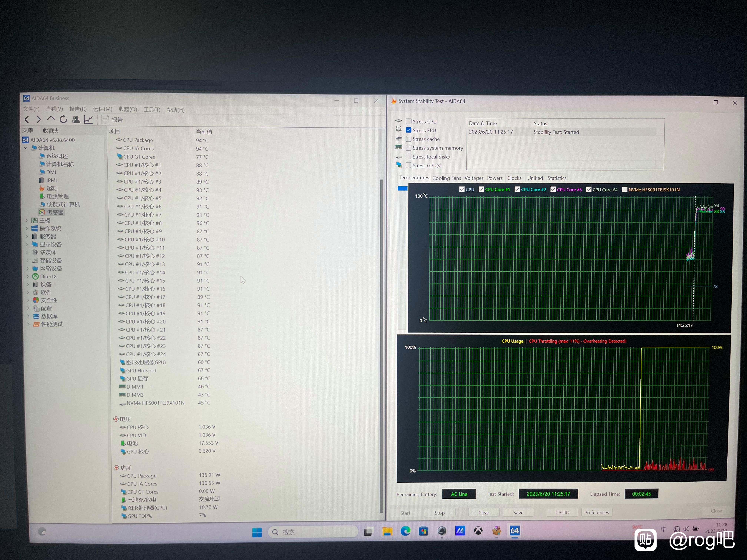Click the Clear button
The width and height of the screenshot is (747, 560).
coord(484,512)
